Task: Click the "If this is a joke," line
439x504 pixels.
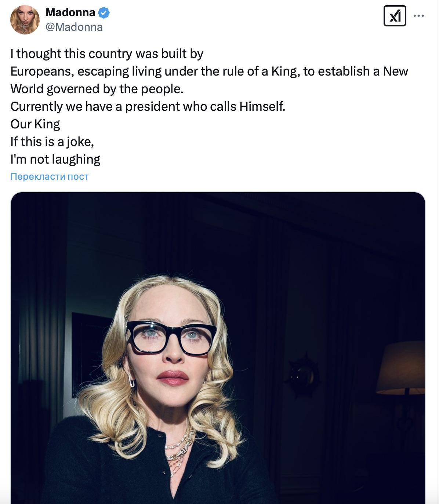Action: (52, 142)
